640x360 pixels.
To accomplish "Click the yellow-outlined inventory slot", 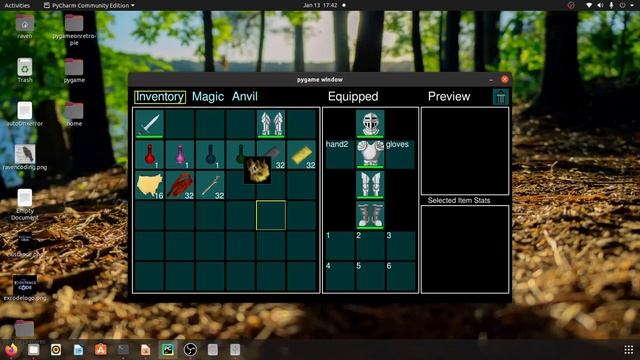I will 271,215.
